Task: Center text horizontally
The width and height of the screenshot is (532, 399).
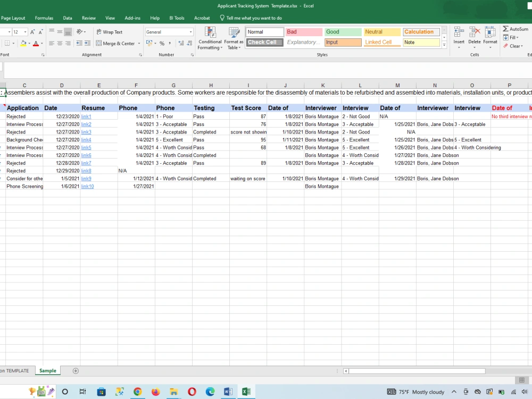Action: 60,44
